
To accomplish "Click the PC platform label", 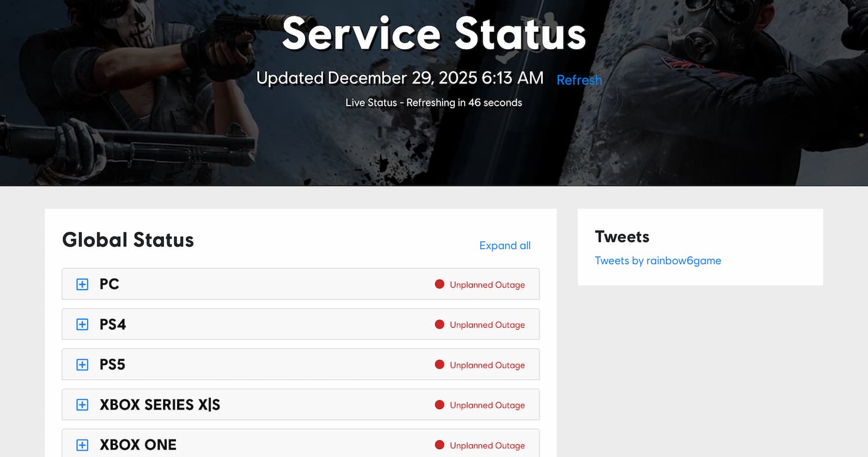I will click(x=109, y=284).
